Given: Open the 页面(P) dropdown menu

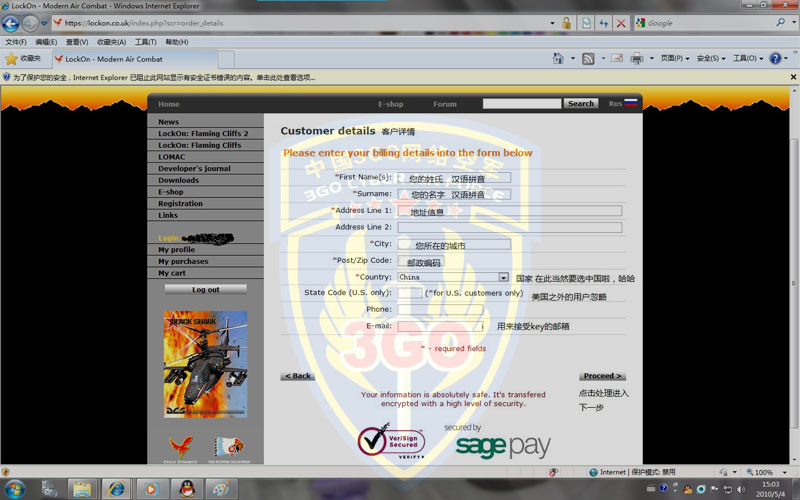Looking at the screenshot, I should tap(675, 58).
